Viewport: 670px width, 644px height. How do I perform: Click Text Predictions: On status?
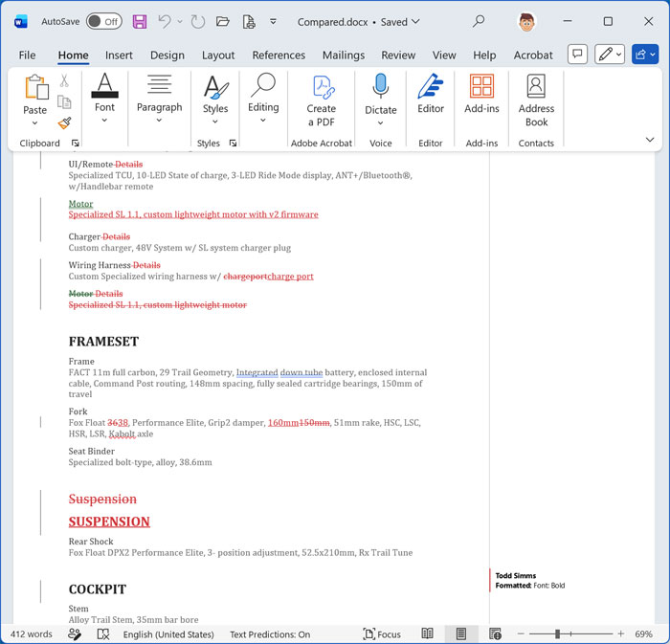pos(270,634)
